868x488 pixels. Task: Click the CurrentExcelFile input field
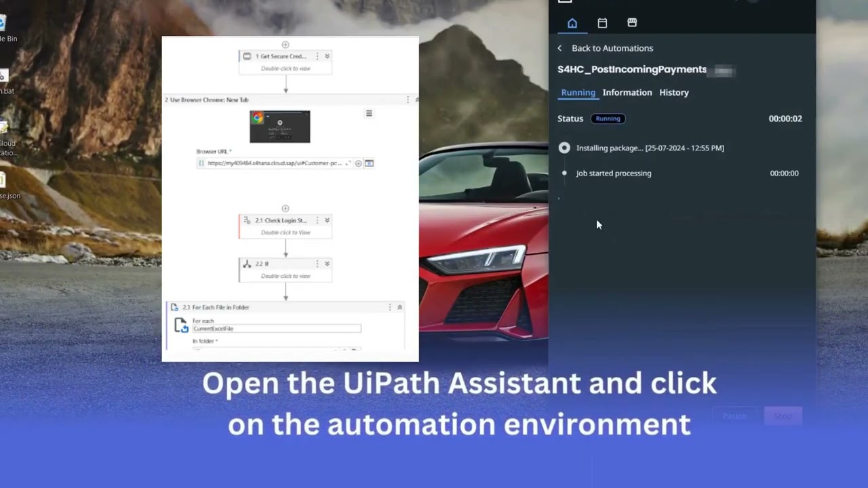pos(277,329)
